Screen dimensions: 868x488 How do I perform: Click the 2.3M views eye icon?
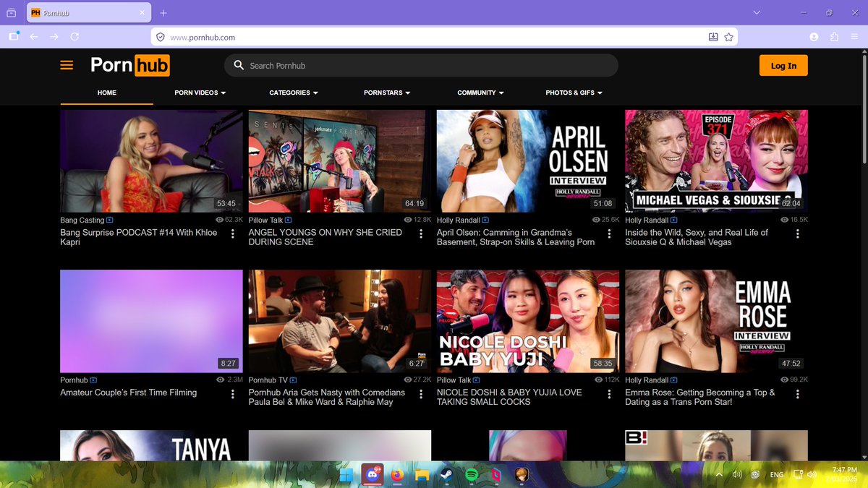tap(221, 380)
